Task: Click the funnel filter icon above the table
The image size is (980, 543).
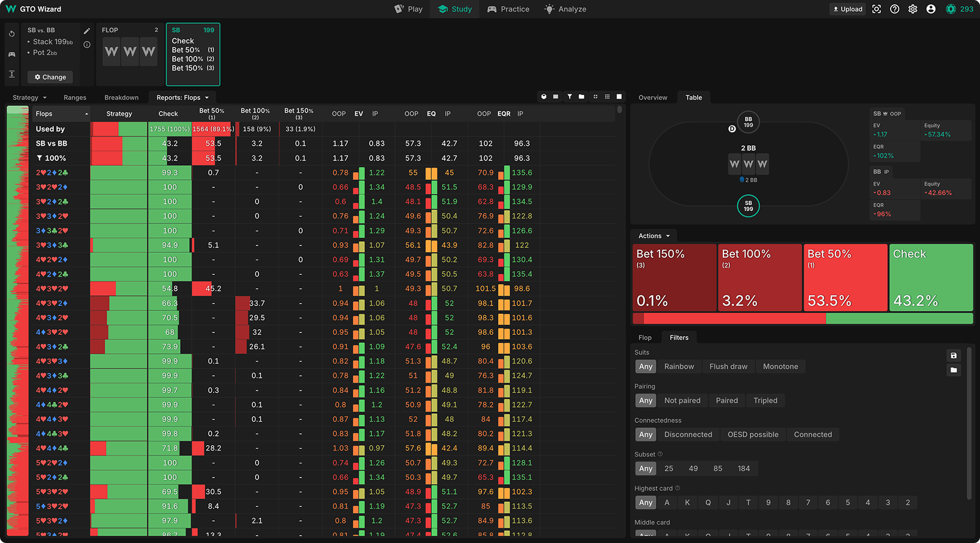Action: tap(570, 97)
